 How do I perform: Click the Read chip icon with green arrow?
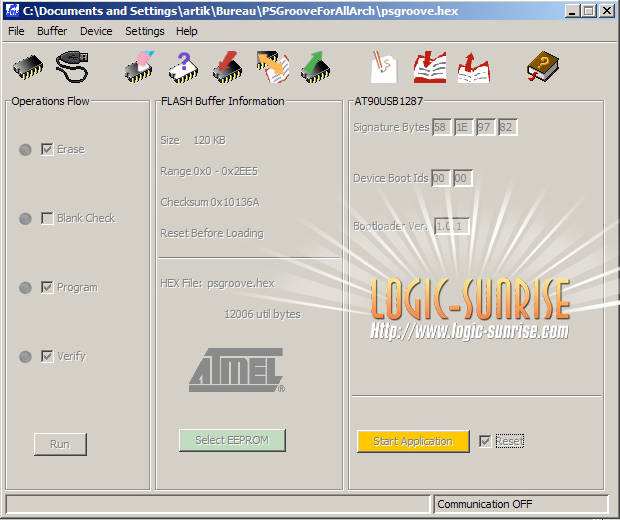(315, 67)
